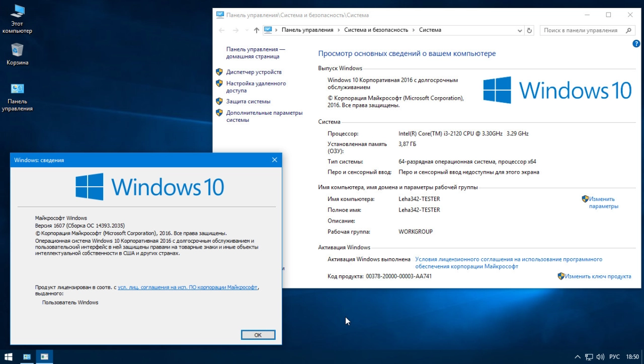The image size is (644, 364).
Task: Click shield icon beside Диспетчер устройств
Action: pos(219,72)
